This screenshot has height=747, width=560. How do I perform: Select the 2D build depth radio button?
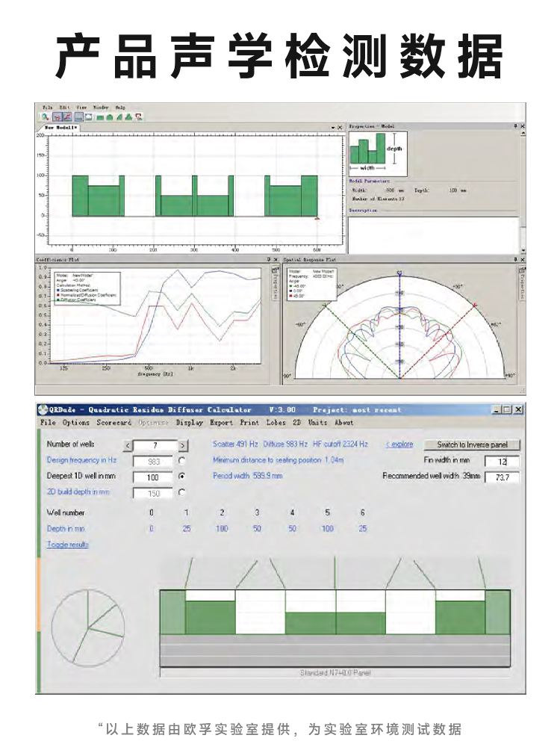[x=181, y=492]
